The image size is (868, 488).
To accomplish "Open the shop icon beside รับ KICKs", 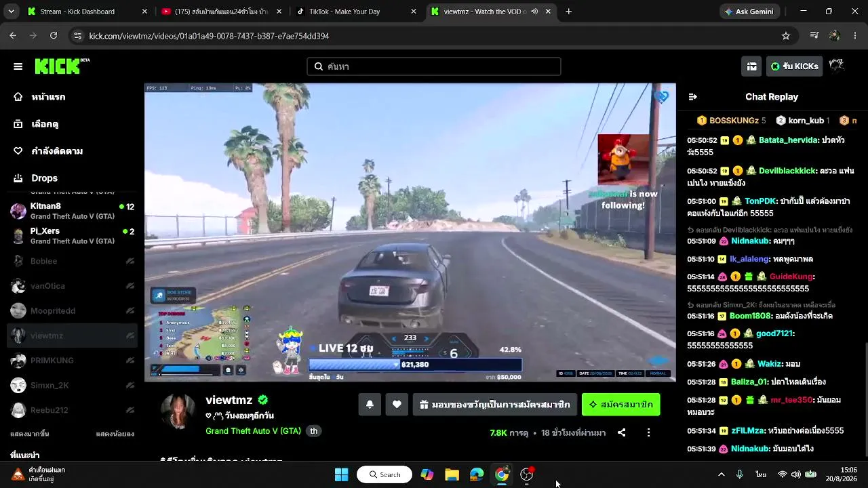I will pyautogui.click(x=752, y=66).
